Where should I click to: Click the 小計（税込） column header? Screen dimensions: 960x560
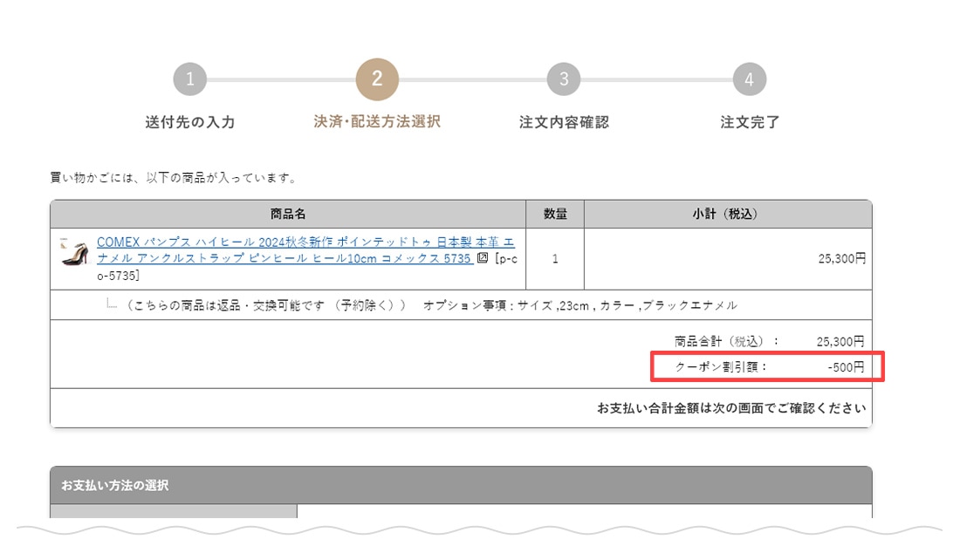[727, 215]
